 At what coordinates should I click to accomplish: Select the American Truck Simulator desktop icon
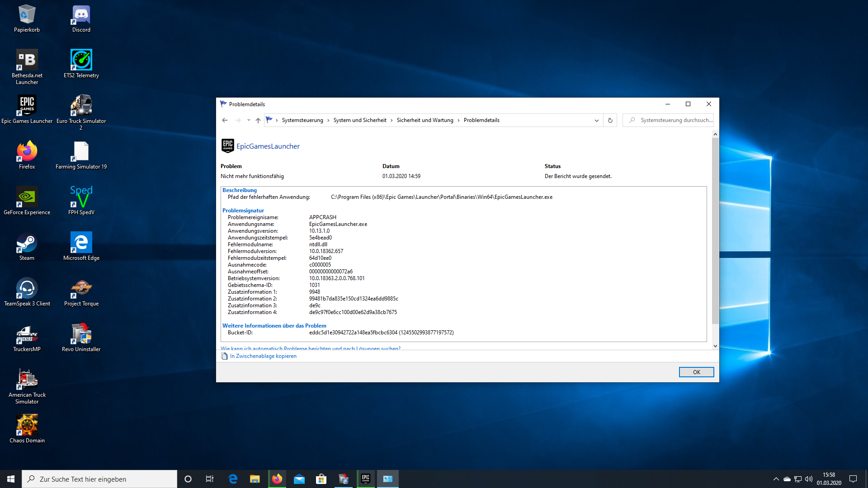pyautogui.click(x=27, y=386)
